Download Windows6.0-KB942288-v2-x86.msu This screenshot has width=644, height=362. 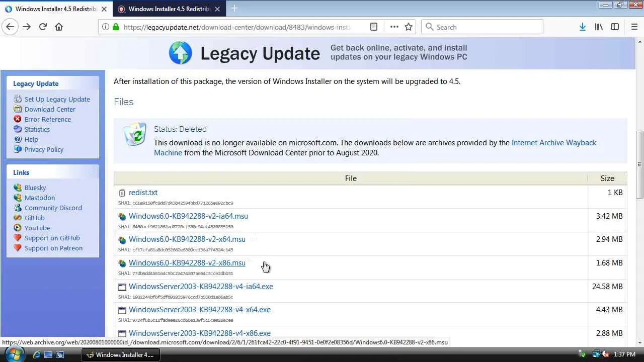(x=187, y=263)
